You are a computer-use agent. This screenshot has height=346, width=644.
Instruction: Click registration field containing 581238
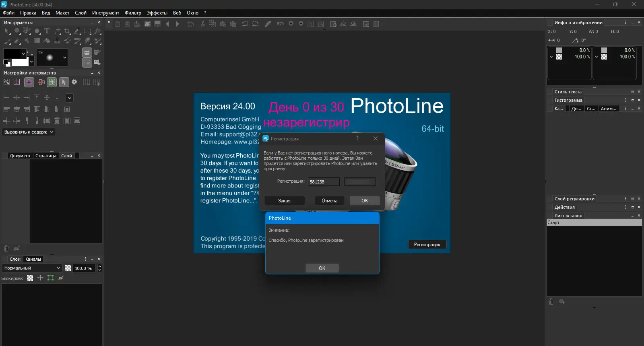pyautogui.click(x=324, y=182)
